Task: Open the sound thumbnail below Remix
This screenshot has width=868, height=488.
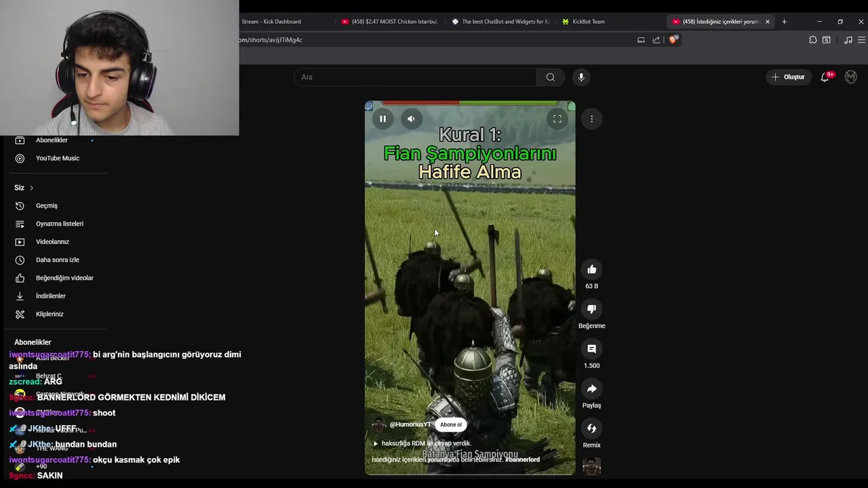Action: point(591,466)
